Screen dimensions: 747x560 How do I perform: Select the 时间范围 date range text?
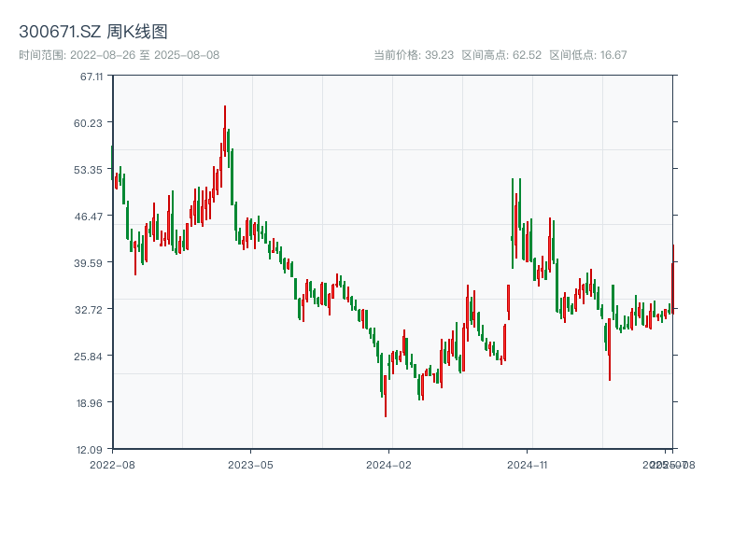[120, 55]
